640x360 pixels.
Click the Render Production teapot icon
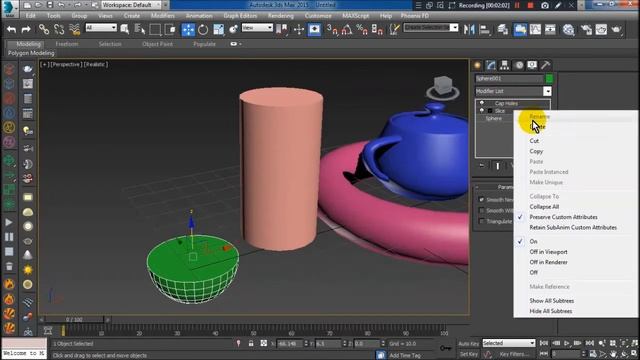click(x=616, y=29)
